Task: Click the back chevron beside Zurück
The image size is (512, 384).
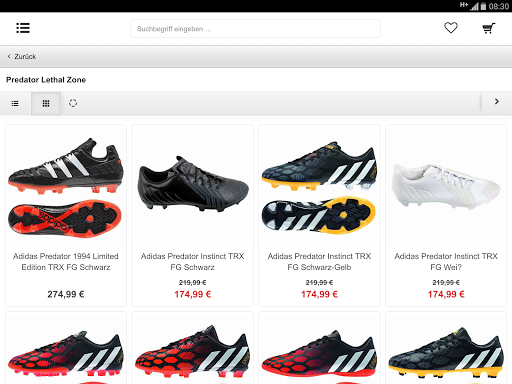Action: [9, 56]
